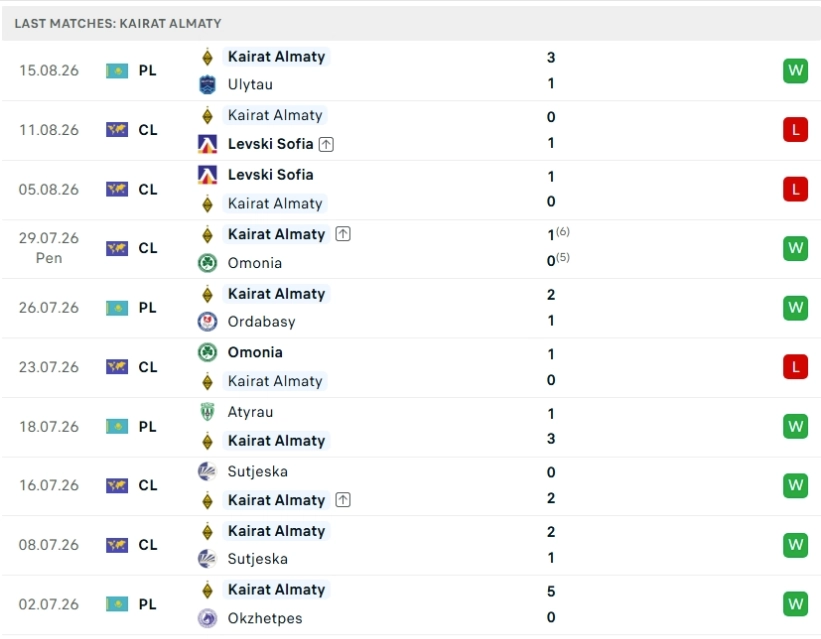Click the Omonia crest in 29.07.26 match
The width and height of the screenshot is (821, 639).
tap(207, 262)
